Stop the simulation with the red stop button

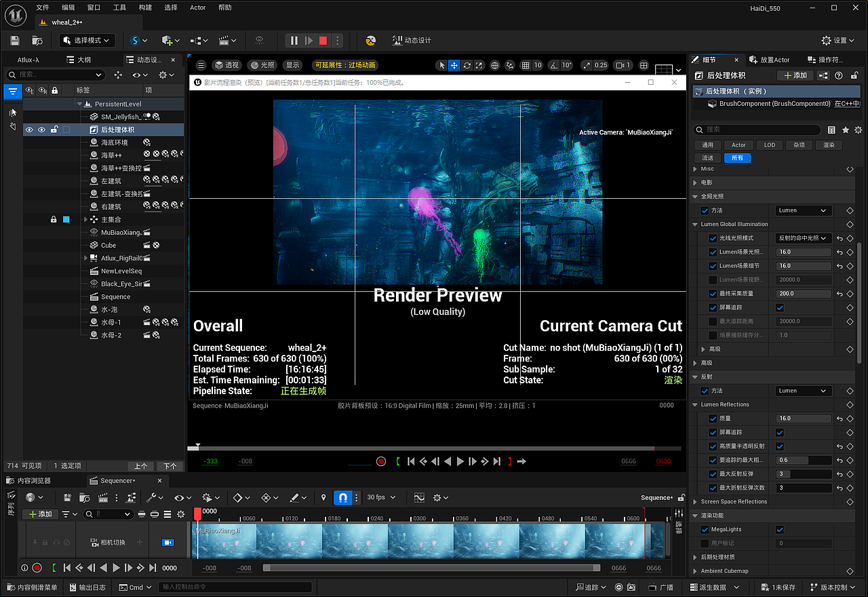point(323,41)
